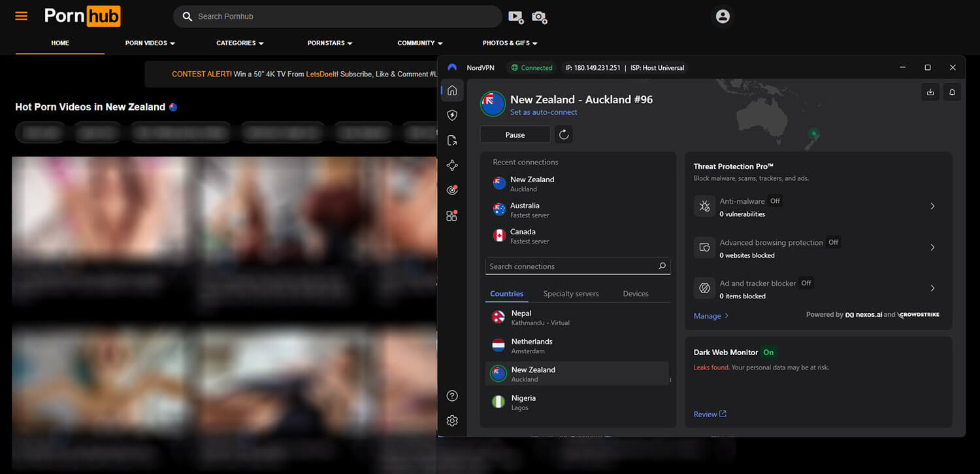Click server location dot on NordVPN map
Screen dimensions: 980x474
pos(813,133)
